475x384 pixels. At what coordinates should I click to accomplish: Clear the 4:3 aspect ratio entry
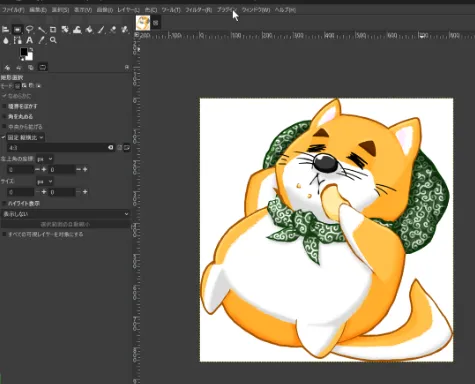[111, 147]
